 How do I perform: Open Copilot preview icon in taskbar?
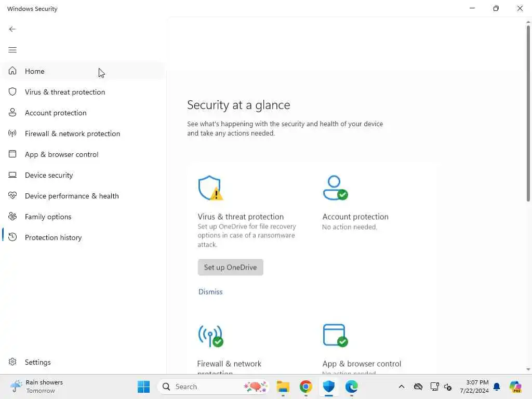(x=515, y=387)
